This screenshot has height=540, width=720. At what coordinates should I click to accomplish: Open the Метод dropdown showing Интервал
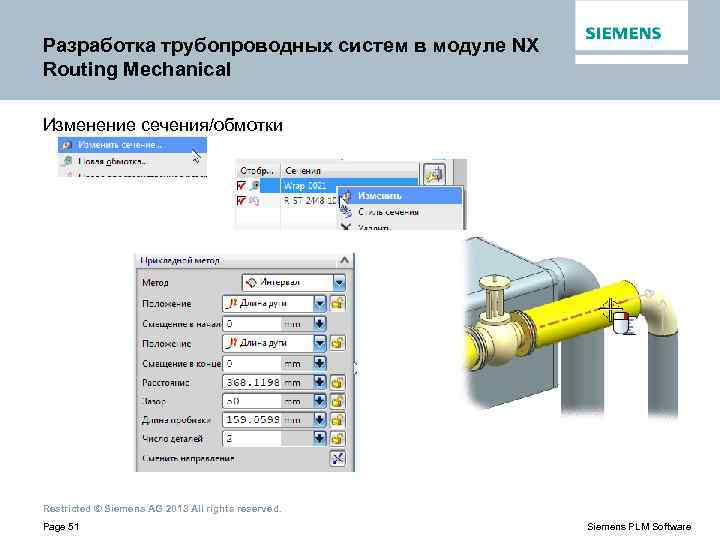[293, 282]
